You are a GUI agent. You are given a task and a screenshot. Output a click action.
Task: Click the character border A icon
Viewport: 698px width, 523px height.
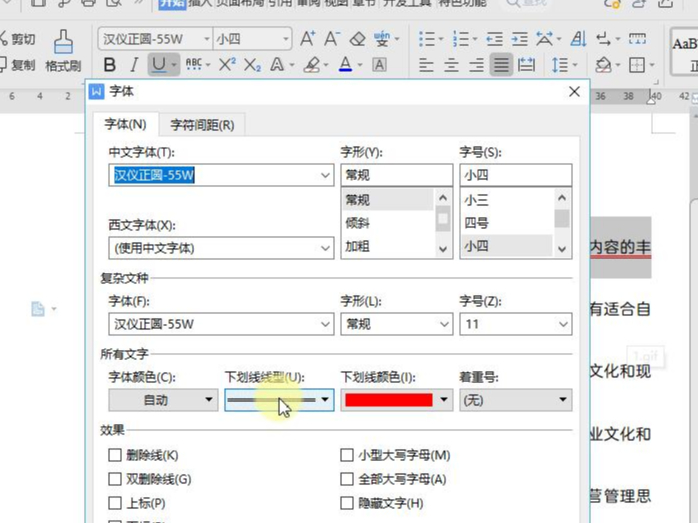point(379,65)
